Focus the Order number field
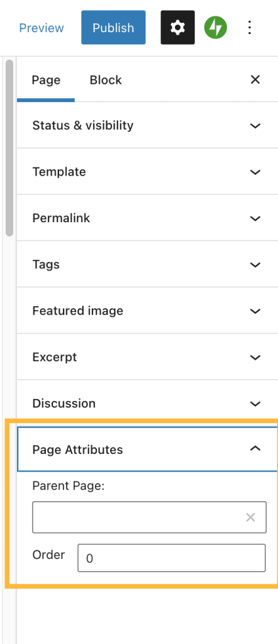Image resolution: width=278 pixels, height=644 pixels. pyautogui.click(x=172, y=558)
